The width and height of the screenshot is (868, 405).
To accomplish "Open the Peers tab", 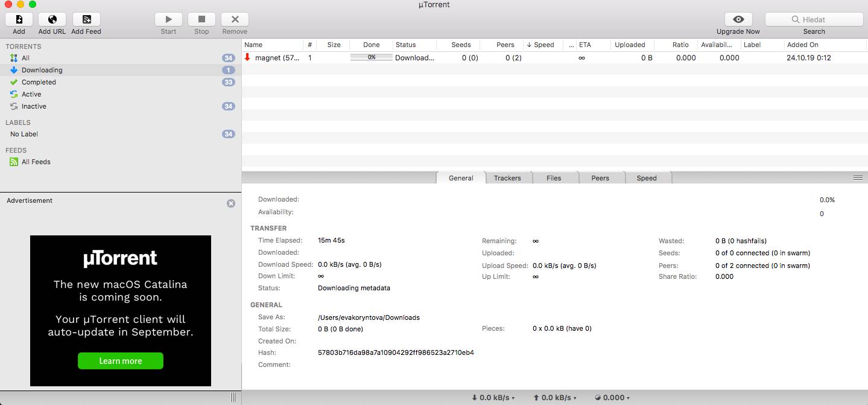I will 600,178.
